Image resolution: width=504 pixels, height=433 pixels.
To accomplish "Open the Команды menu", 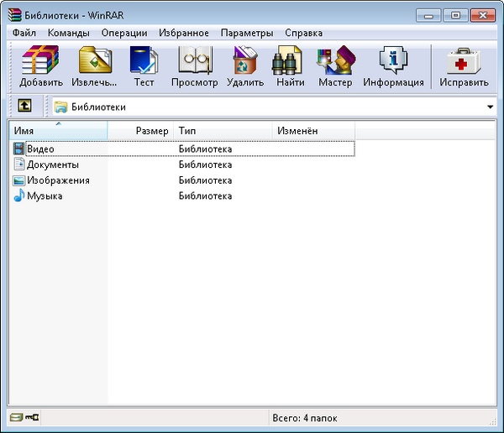I will click(69, 33).
